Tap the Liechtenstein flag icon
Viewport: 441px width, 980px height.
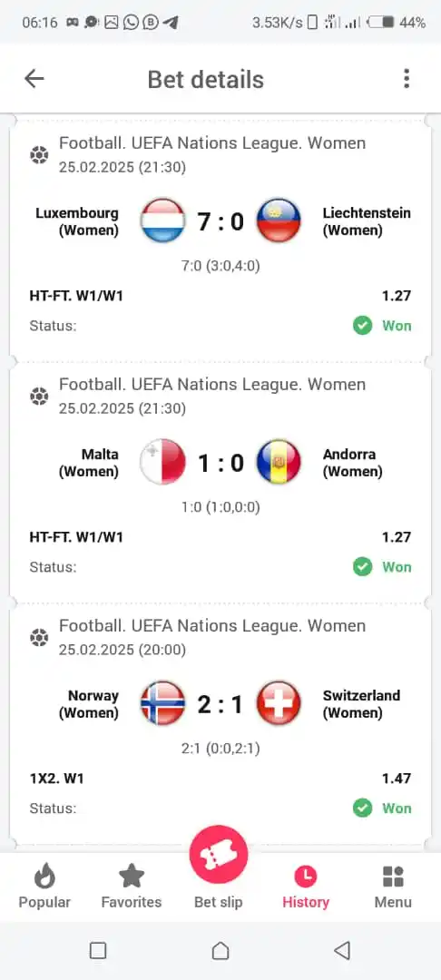pos(279,220)
